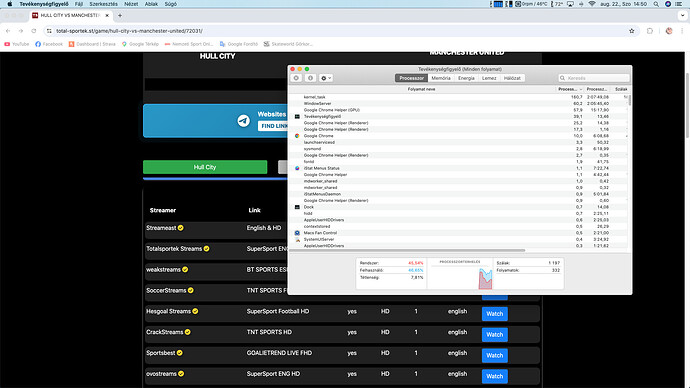Select the WindowServer process row
Viewport: 690px width, 388px height.
(x=458, y=103)
